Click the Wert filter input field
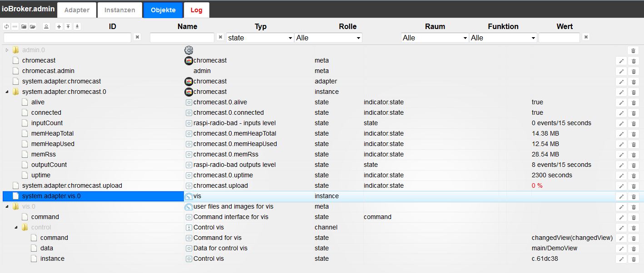The width and height of the screenshot is (644, 273). coord(559,38)
